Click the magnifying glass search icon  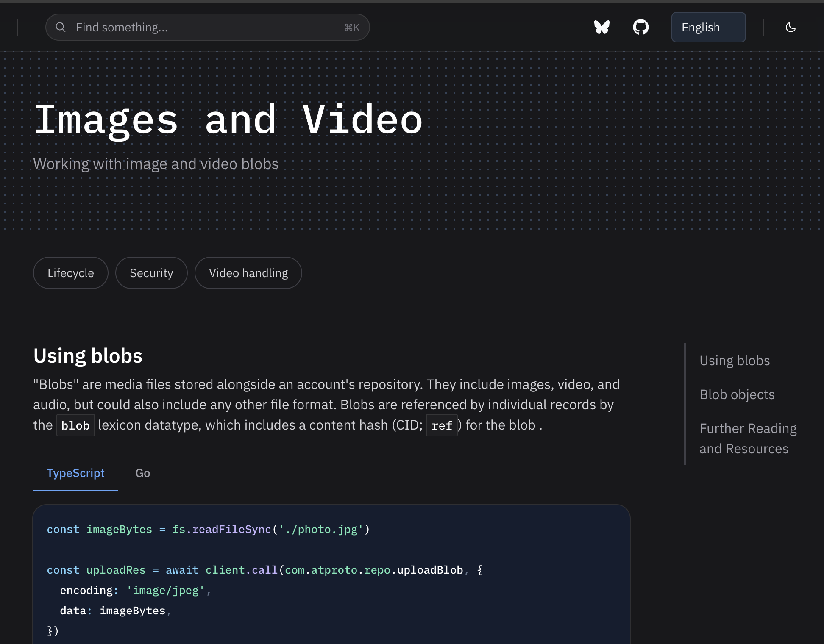61,28
